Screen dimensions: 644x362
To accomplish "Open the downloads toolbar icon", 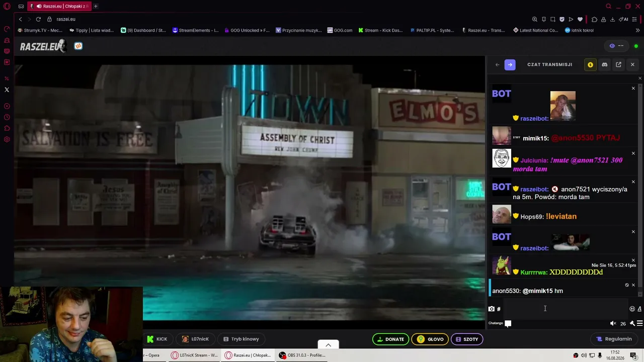I will [612, 19].
